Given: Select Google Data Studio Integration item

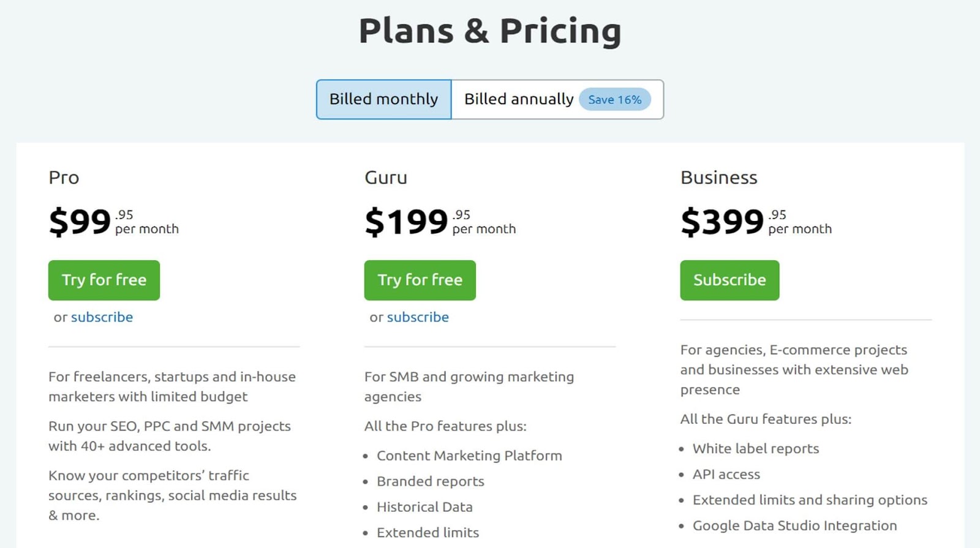Looking at the screenshot, I should (x=794, y=525).
